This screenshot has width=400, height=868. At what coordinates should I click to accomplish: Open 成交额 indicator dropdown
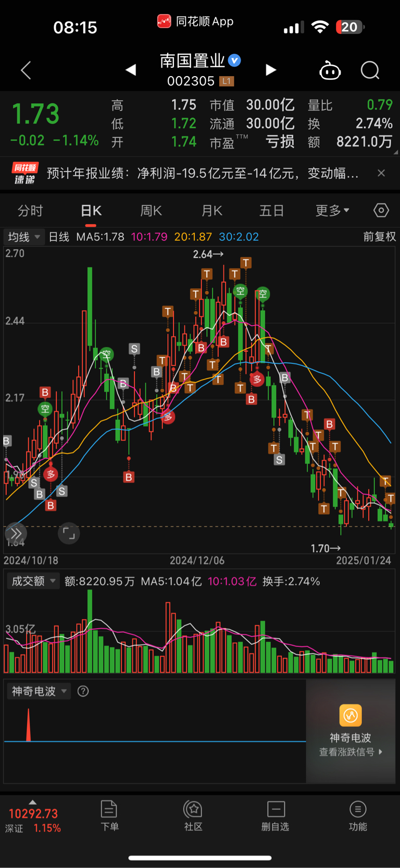click(x=33, y=581)
